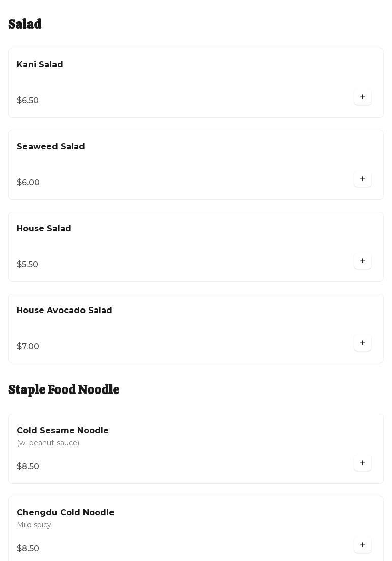Click the $6.50 price on Kani Salad

28,101
